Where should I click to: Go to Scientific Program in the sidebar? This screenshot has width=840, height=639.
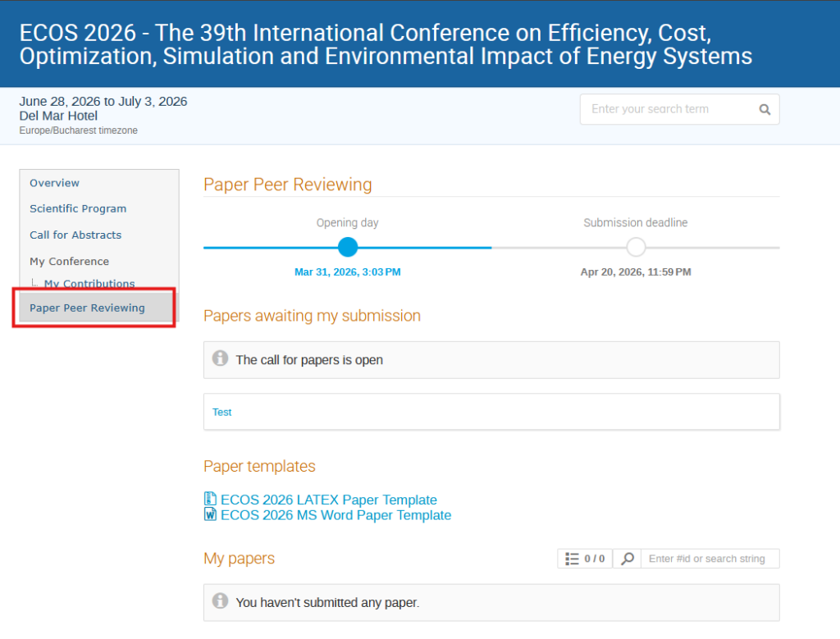tap(78, 208)
